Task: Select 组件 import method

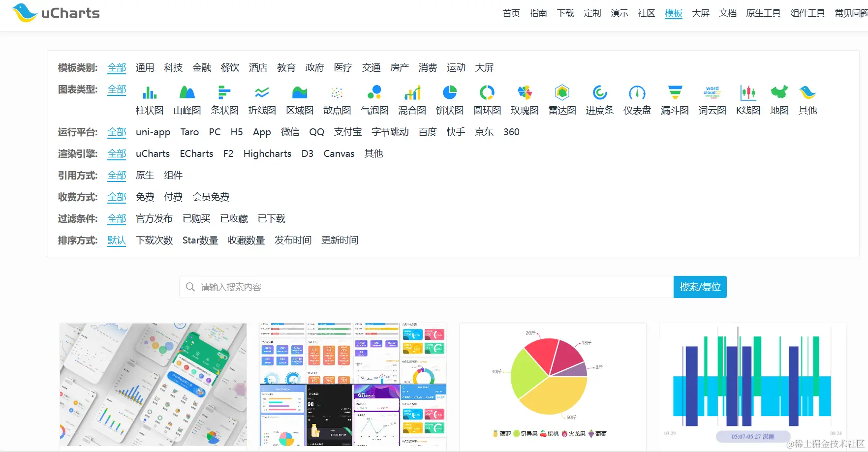Action: coord(174,175)
